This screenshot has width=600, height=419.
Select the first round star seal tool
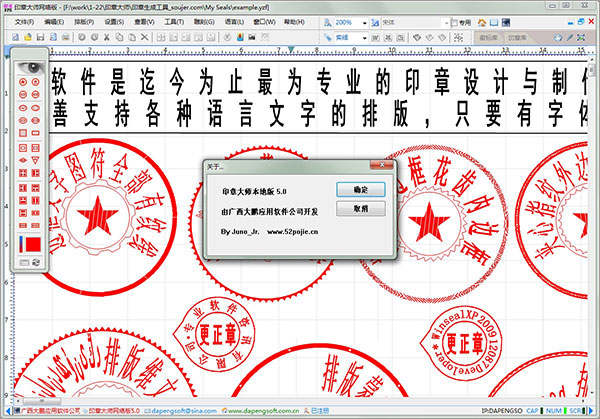23,82
